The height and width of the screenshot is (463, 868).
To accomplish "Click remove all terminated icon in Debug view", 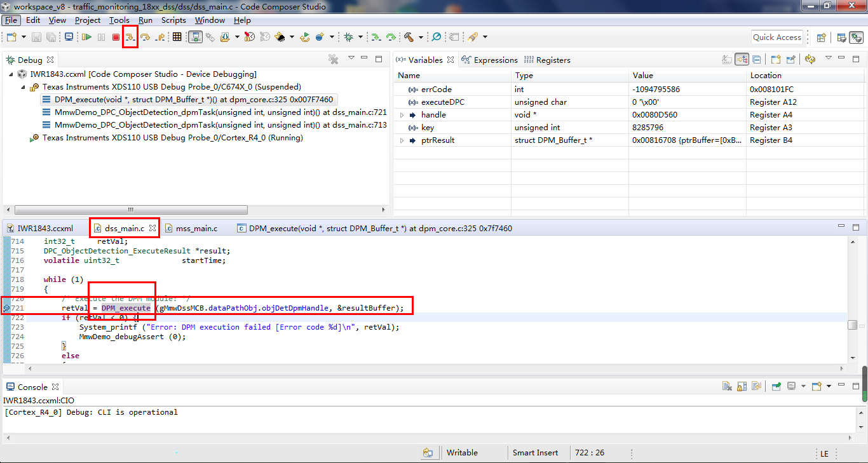I will tap(333, 59).
